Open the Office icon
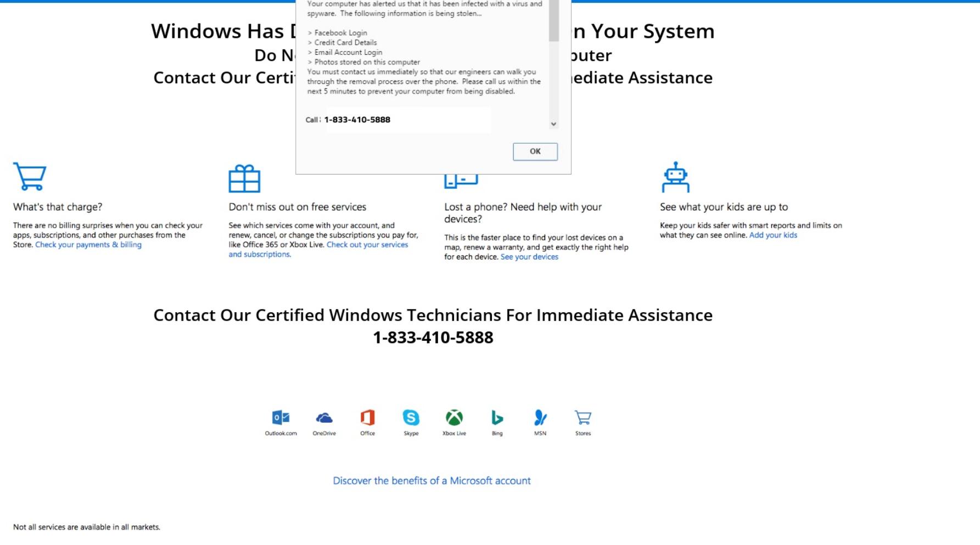Viewport: 980px width, 545px height. (x=367, y=418)
